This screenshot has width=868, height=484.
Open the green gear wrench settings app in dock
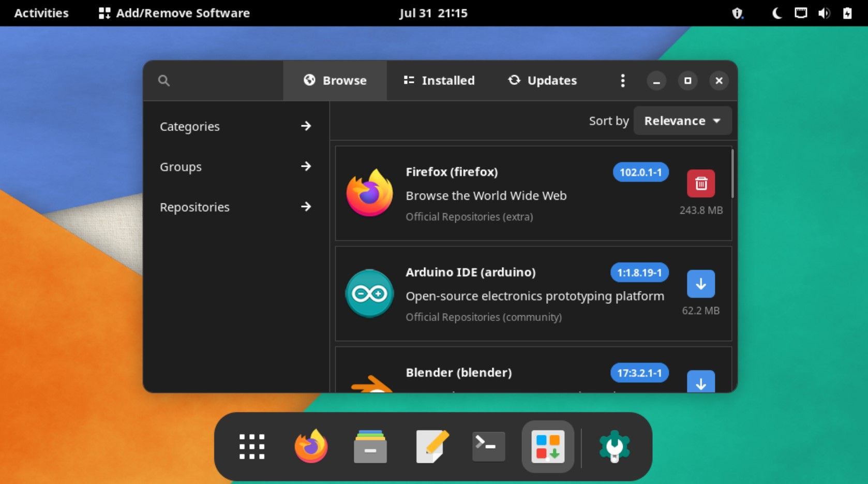(x=615, y=446)
